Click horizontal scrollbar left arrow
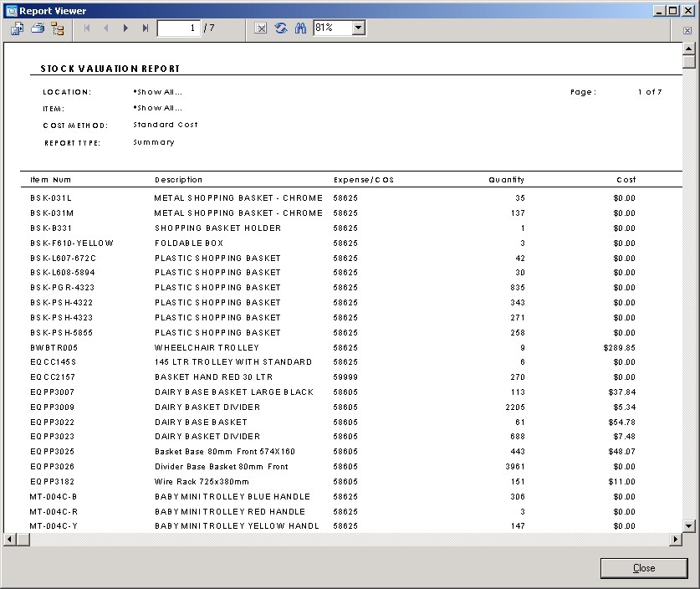The height and width of the screenshot is (589, 700). coord(9,540)
